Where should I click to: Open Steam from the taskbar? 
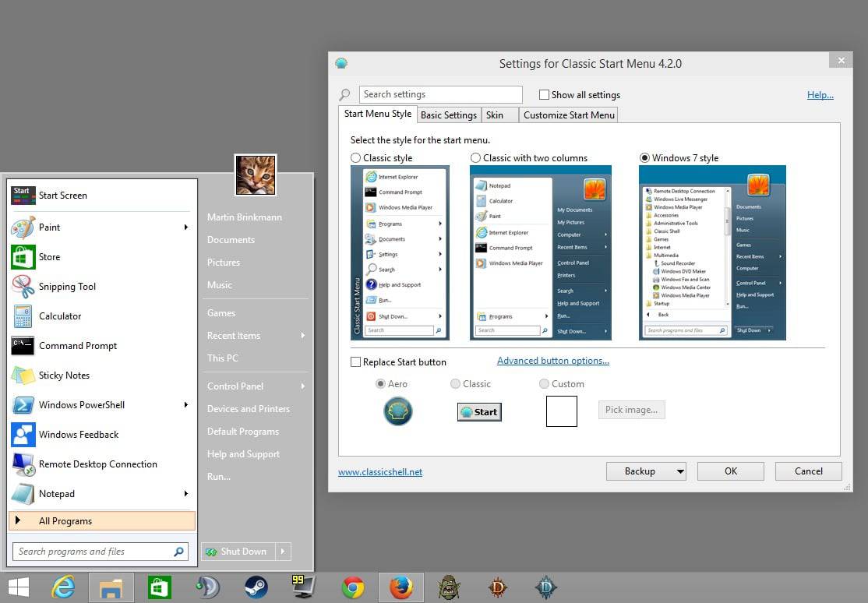256,587
